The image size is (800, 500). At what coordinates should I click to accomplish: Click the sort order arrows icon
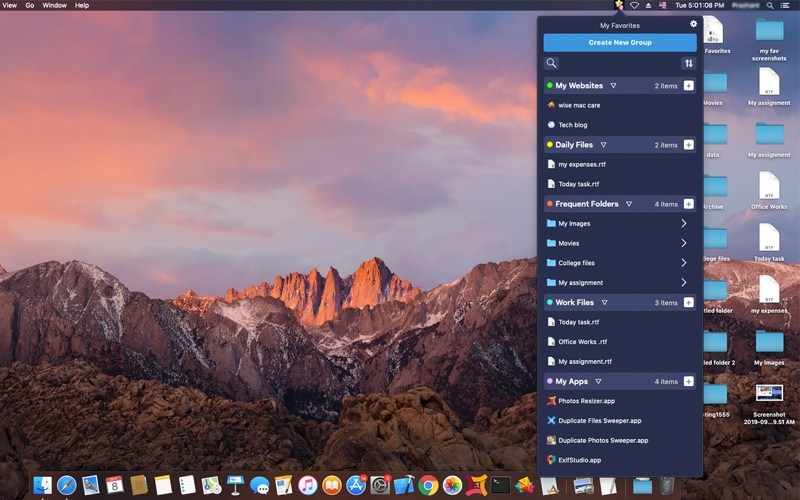[x=688, y=63]
